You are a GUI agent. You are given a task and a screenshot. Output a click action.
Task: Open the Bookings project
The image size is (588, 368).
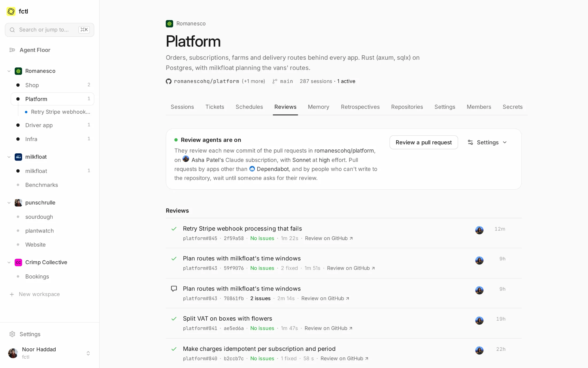pos(52,276)
